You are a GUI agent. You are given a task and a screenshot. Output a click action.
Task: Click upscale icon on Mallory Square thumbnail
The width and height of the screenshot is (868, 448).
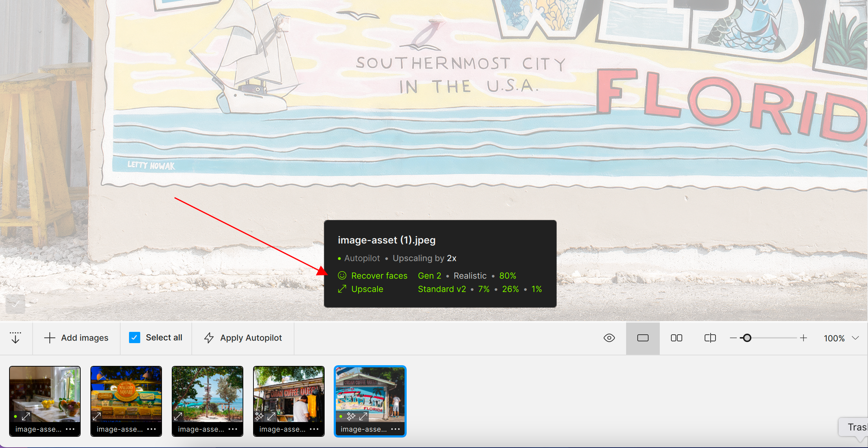97,416
